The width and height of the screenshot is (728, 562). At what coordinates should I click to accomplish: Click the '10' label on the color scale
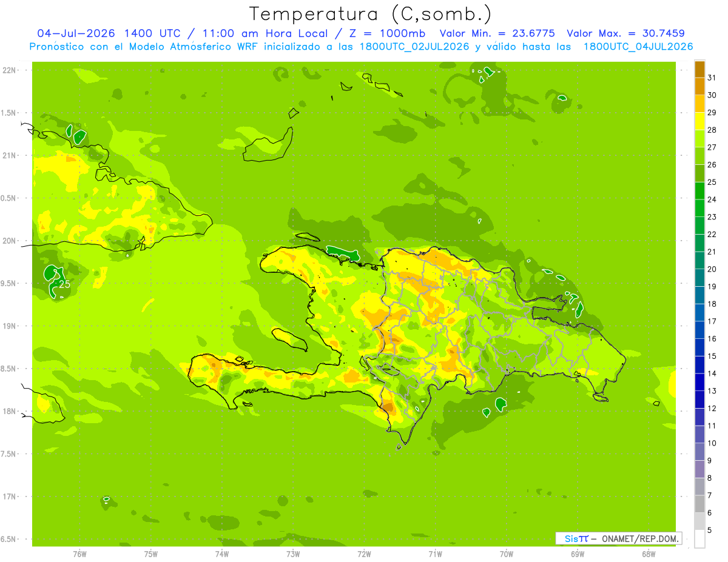pos(712,443)
